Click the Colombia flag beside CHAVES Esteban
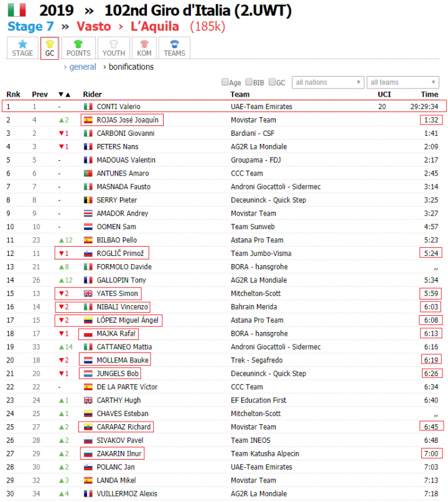The image size is (448, 502). click(x=88, y=414)
